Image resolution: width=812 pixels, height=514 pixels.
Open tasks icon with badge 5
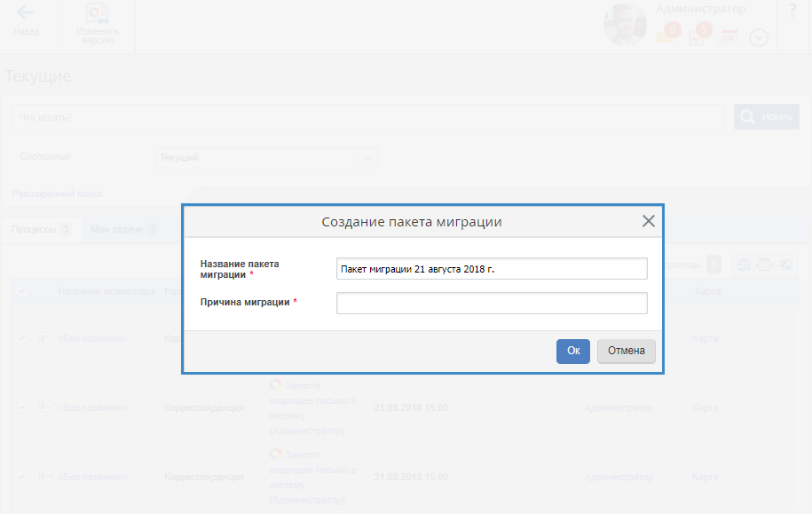coord(699,35)
